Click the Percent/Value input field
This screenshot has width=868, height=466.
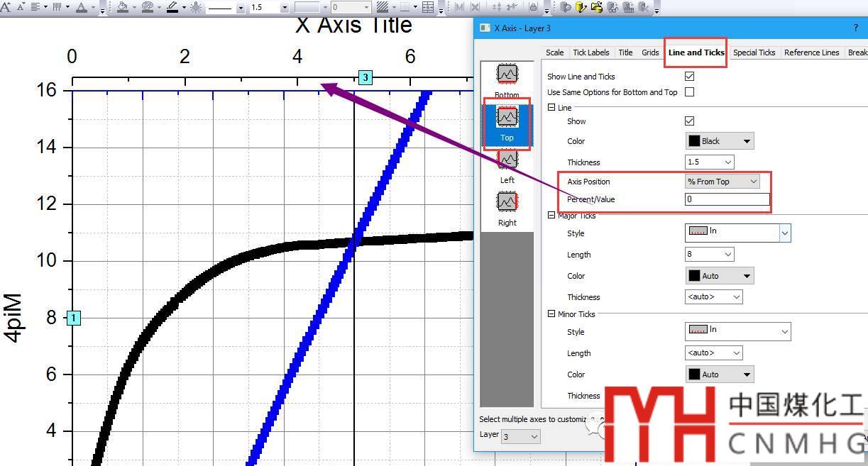[x=727, y=199]
